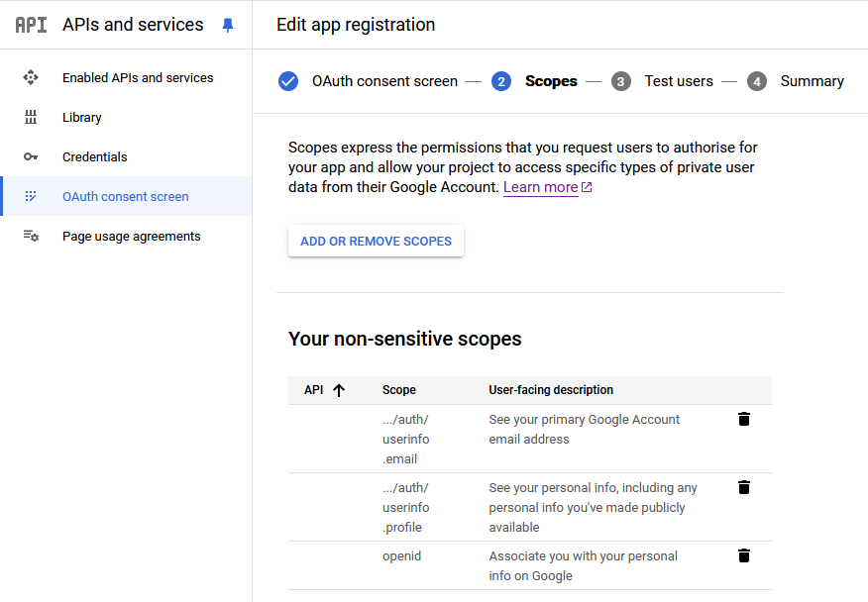Click the Enabled APIs and services icon
Viewport: 868px width, 602px height.
pos(31,77)
